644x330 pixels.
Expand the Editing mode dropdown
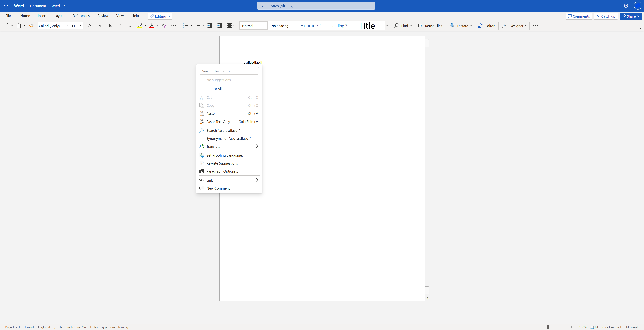coord(160,16)
